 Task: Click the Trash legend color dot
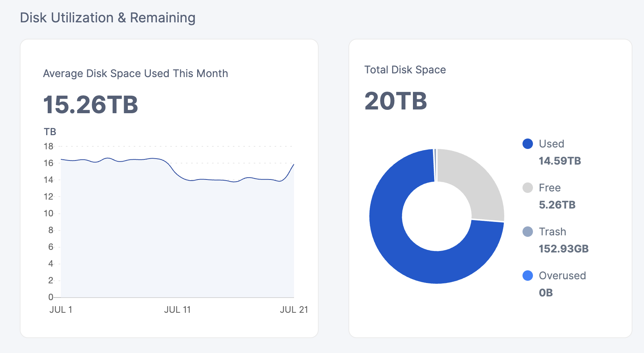coord(527,232)
